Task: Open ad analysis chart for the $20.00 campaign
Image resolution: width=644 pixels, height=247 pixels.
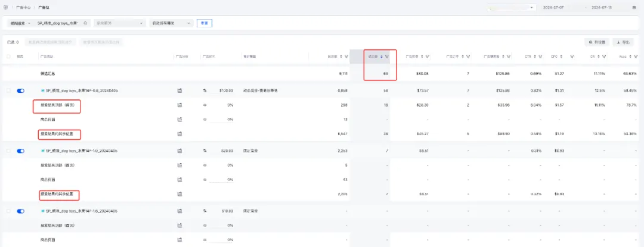Action: coord(179,151)
